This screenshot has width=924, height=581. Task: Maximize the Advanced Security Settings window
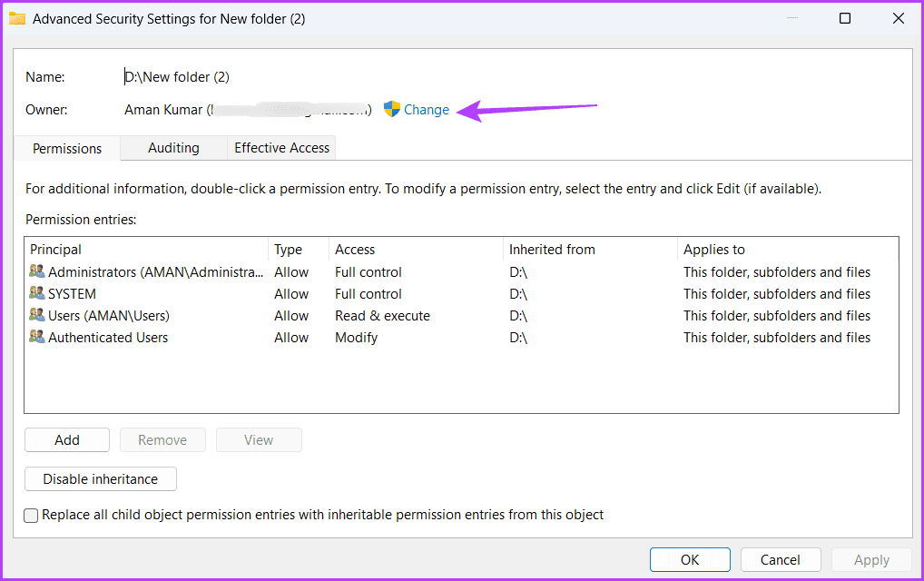coord(845,18)
